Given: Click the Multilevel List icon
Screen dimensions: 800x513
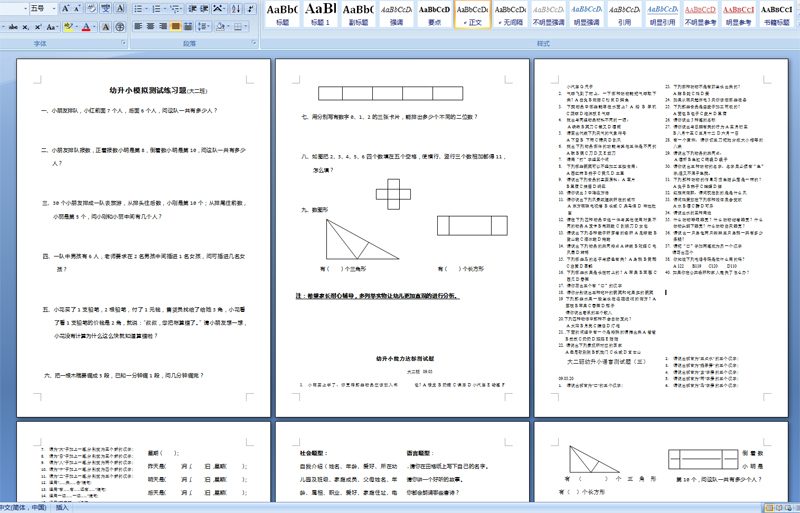Looking at the screenshot, I should click(176, 9).
